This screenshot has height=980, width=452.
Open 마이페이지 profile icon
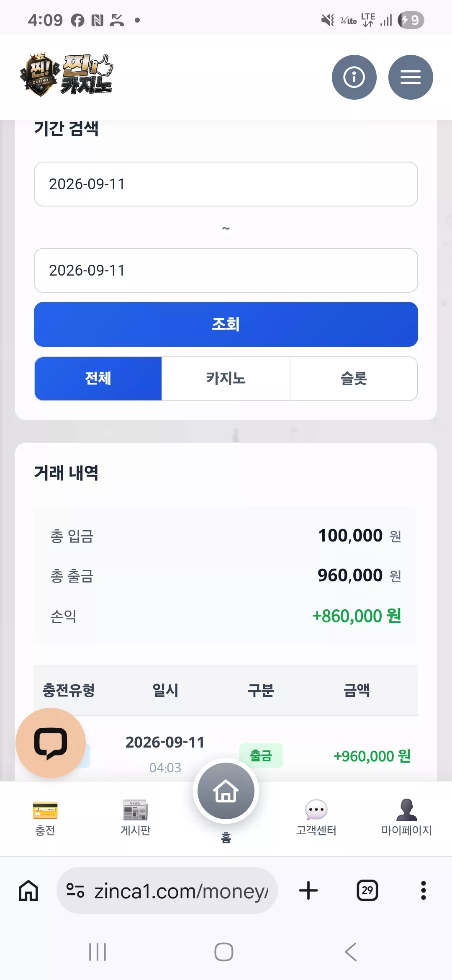point(406,810)
